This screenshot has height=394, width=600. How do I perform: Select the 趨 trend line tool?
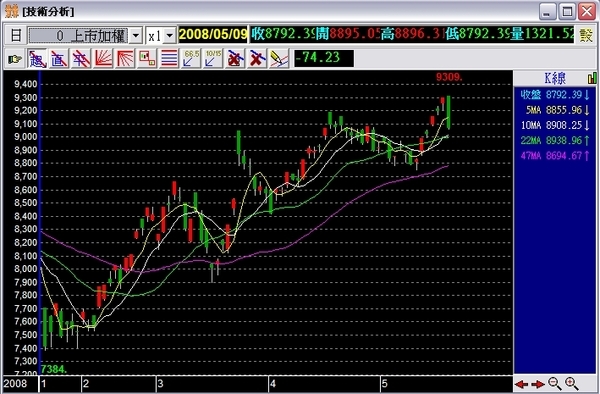click(x=37, y=59)
